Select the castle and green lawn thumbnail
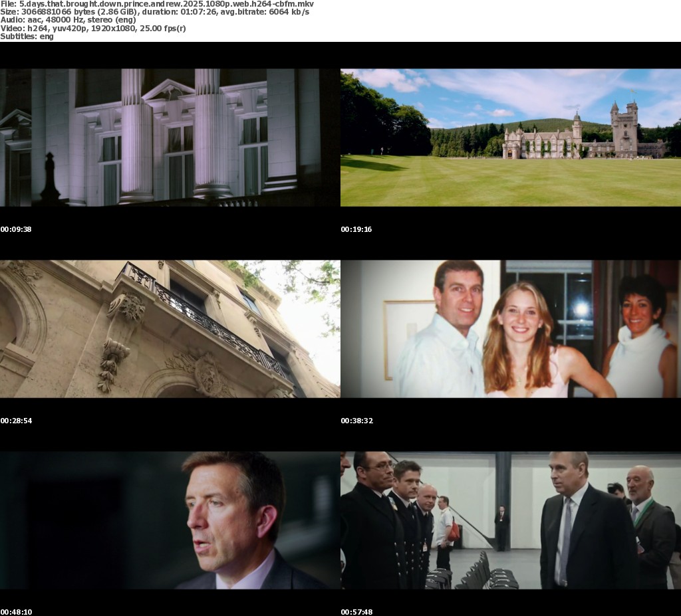This screenshot has width=681, height=616. [x=510, y=138]
